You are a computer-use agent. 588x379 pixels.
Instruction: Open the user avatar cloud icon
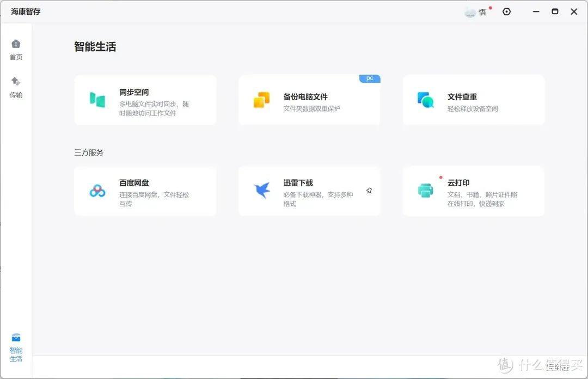470,13
